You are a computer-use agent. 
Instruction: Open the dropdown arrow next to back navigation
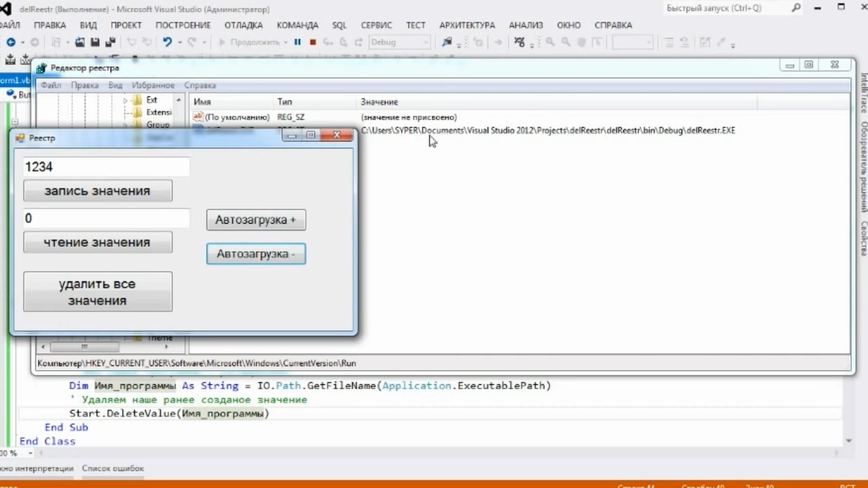pyautogui.click(x=22, y=42)
